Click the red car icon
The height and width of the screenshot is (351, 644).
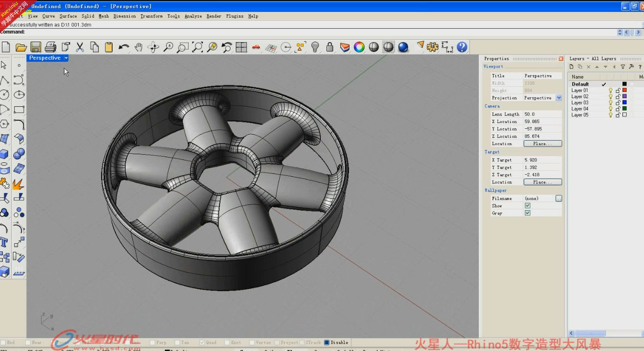[256, 47]
